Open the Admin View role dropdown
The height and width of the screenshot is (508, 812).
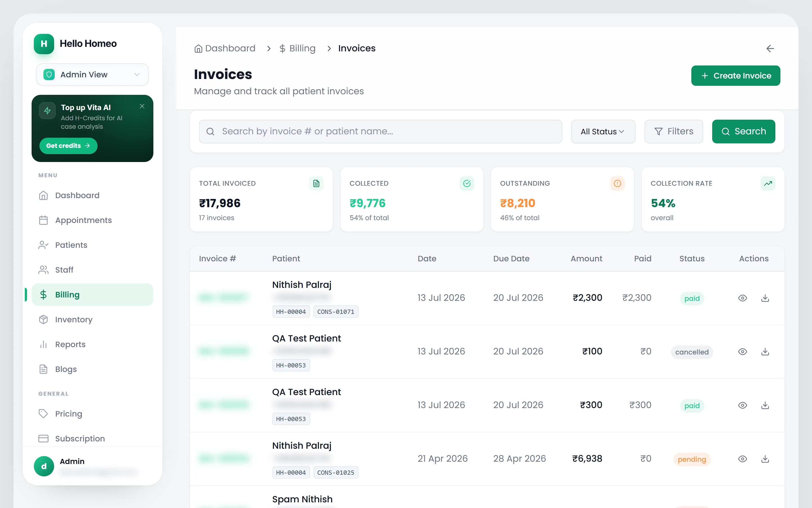(x=92, y=75)
